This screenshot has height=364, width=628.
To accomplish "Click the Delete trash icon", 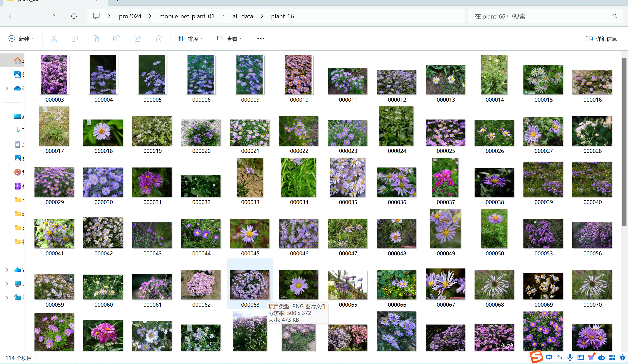I will pos(159,39).
